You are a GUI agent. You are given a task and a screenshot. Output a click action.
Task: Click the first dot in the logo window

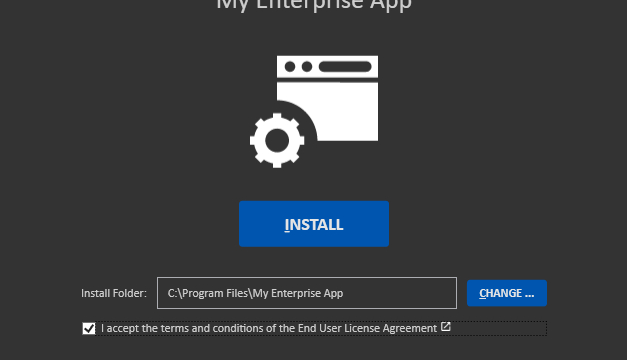[x=290, y=67]
